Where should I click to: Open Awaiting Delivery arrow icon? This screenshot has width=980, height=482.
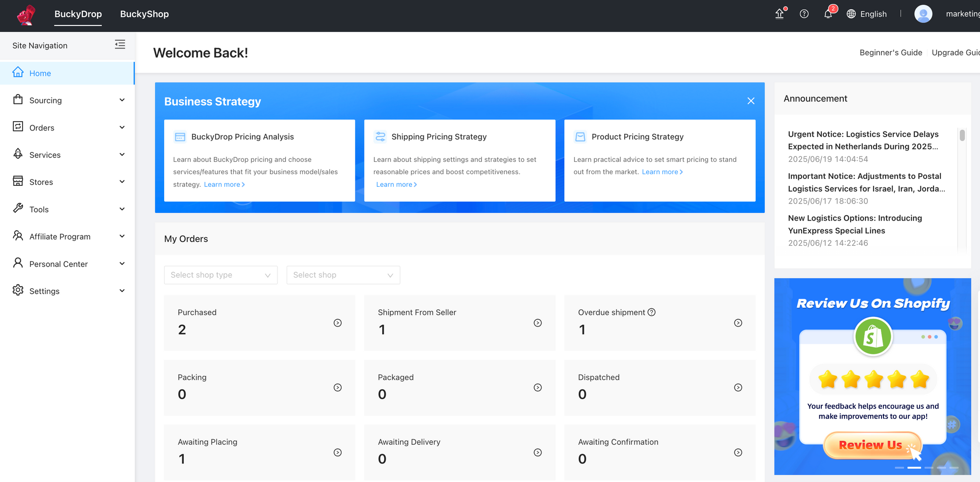[x=538, y=453]
